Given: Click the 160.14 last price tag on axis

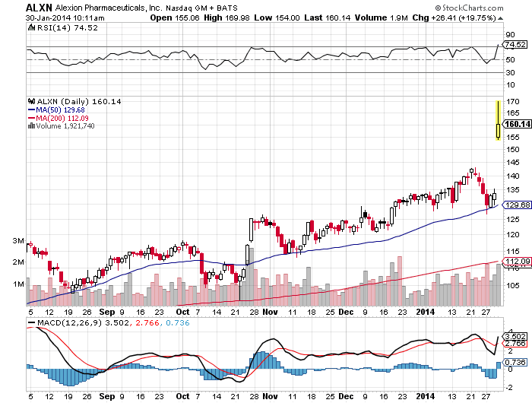Looking at the screenshot, I should tap(517, 124).
